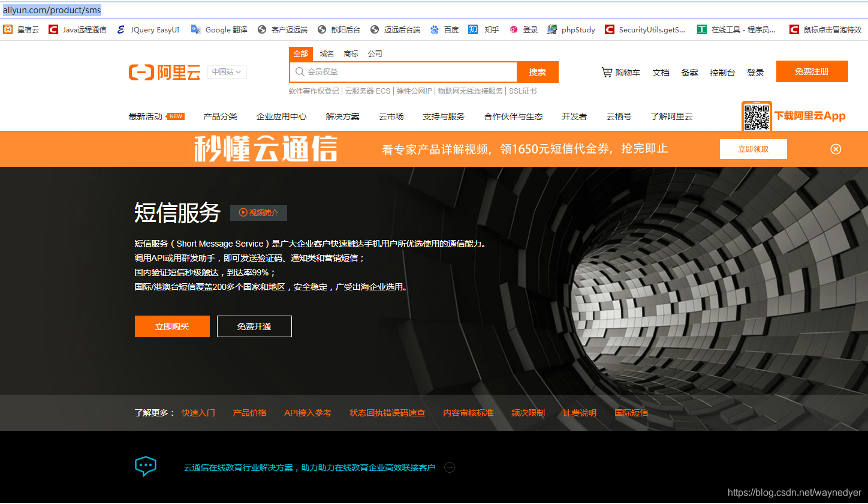This screenshot has width=868, height=504.
Task: Open the 云栖号 menu
Action: (x=619, y=116)
